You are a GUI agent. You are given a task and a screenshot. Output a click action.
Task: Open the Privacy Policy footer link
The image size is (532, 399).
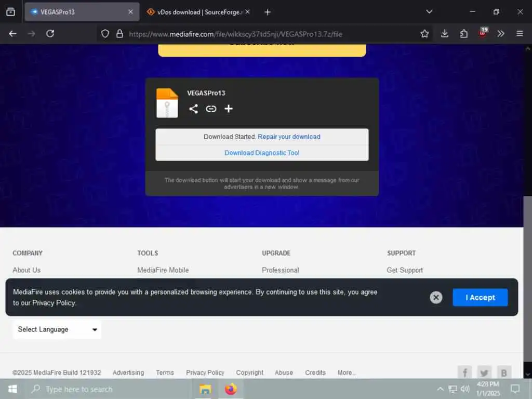point(205,373)
